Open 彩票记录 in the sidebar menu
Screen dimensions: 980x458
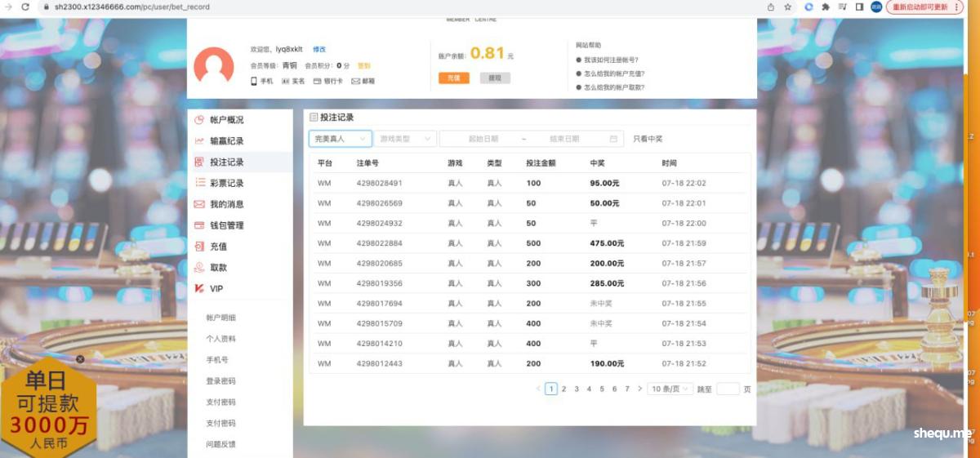(x=226, y=183)
